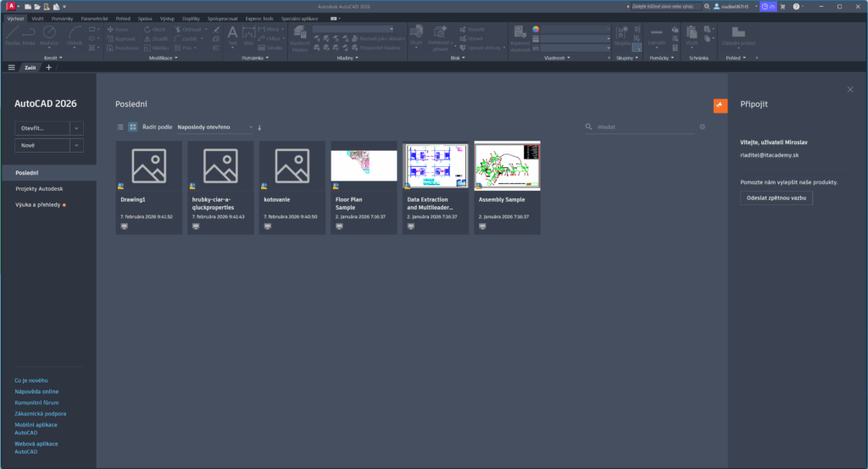This screenshot has height=469, width=868.
Task: Click the Zrcadlit mirror tool
Action: click(156, 39)
